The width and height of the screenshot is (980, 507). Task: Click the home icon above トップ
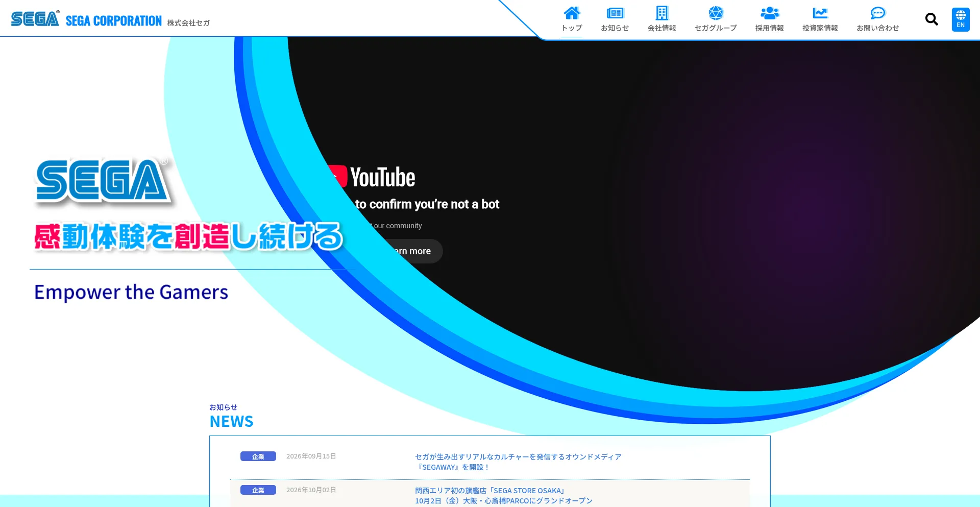(x=572, y=13)
